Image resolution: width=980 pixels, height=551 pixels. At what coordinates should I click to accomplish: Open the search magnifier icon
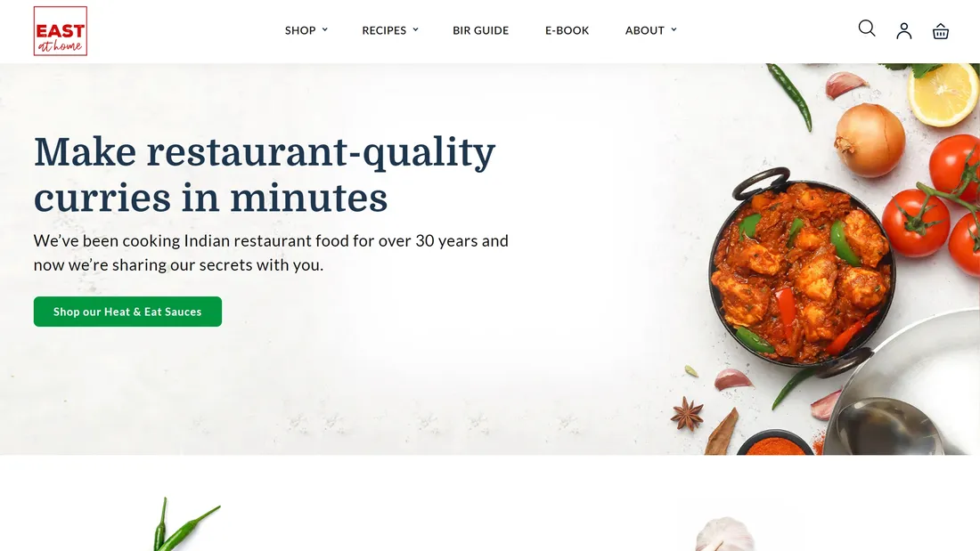pos(866,28)
